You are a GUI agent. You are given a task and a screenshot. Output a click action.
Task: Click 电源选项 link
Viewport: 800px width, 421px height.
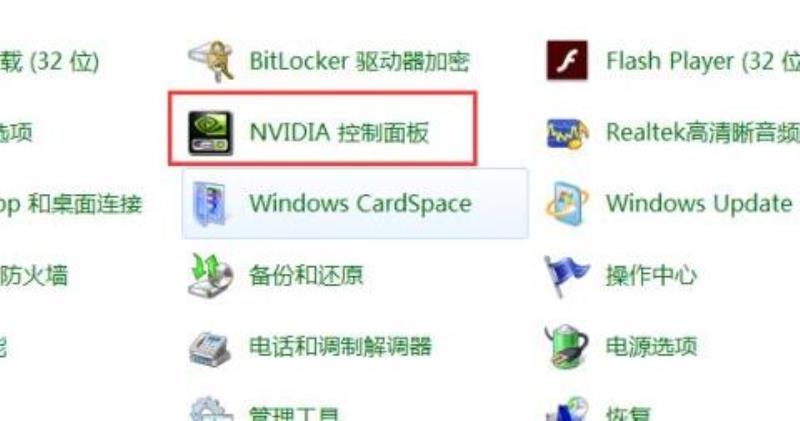(651, 346)
